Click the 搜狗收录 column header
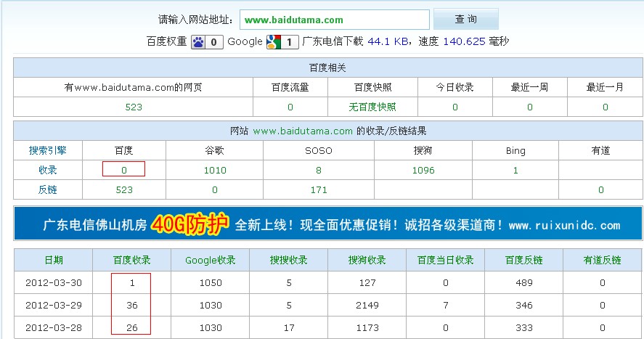Viewport: 644px width, 339px height. click(367, 260)
